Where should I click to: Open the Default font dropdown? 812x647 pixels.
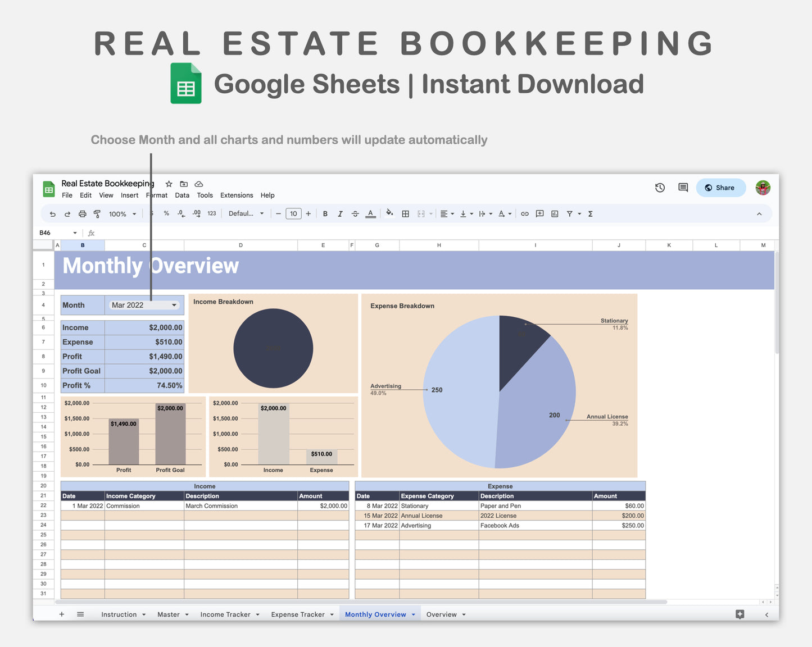[246, 214]
